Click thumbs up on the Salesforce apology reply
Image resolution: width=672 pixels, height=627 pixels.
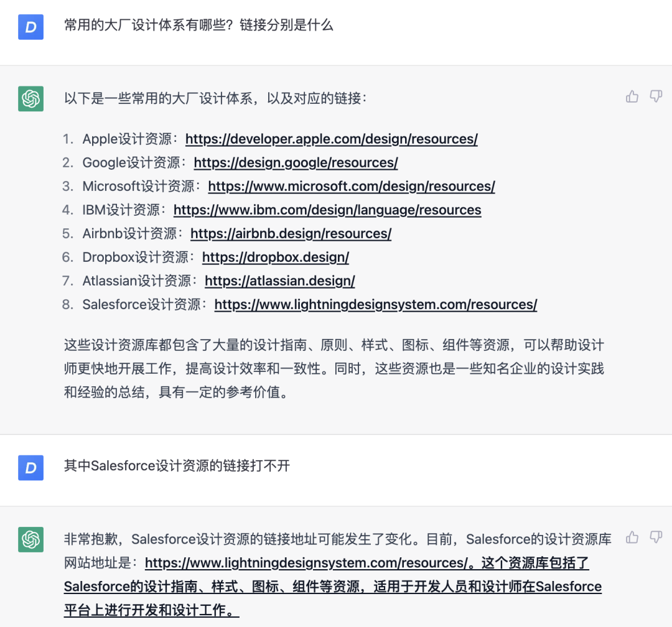pos(632,537)
